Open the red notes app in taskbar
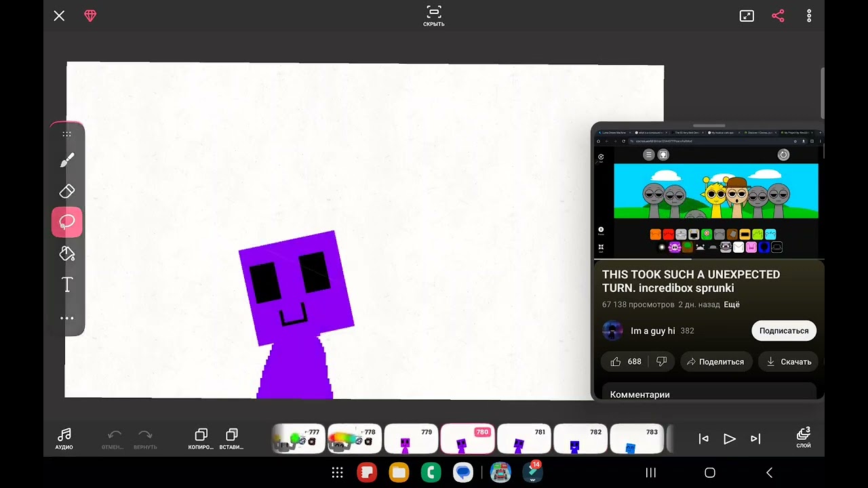868x488 pixels. pos(367,472)
